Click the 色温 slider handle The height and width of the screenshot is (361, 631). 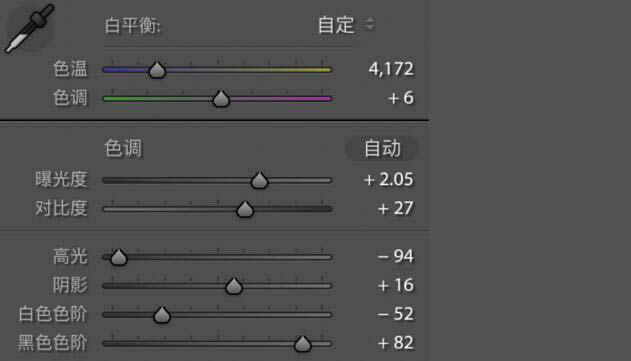(157, 70)
